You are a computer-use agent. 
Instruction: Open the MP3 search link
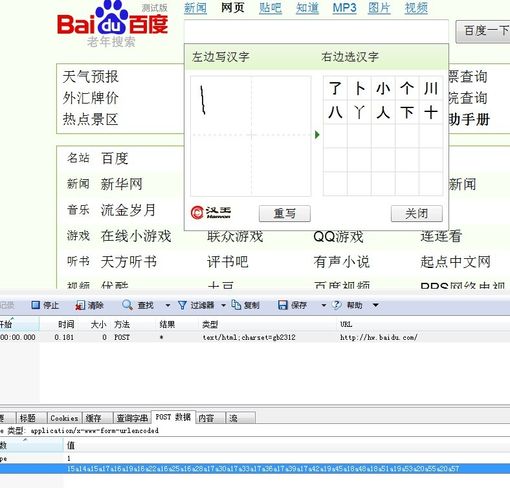344,8
